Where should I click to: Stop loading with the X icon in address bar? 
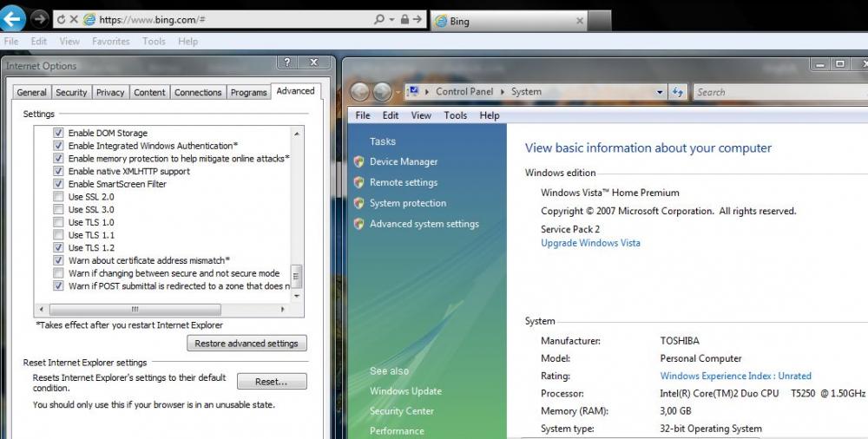click(x=74, y=20)
